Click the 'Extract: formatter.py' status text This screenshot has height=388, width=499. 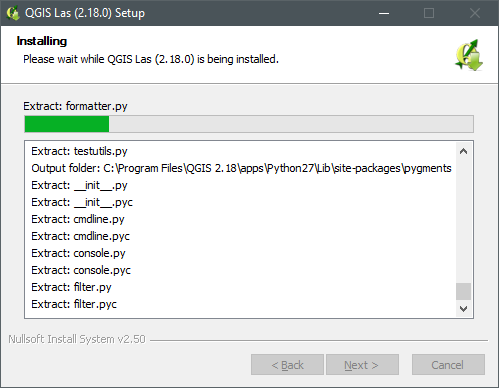[x=75, y=106]
